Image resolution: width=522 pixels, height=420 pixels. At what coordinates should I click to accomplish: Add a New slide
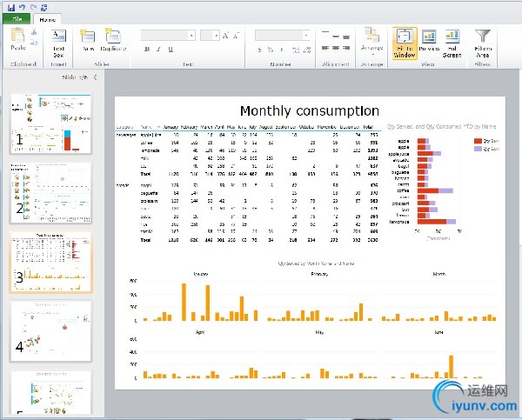click(88, 40)
